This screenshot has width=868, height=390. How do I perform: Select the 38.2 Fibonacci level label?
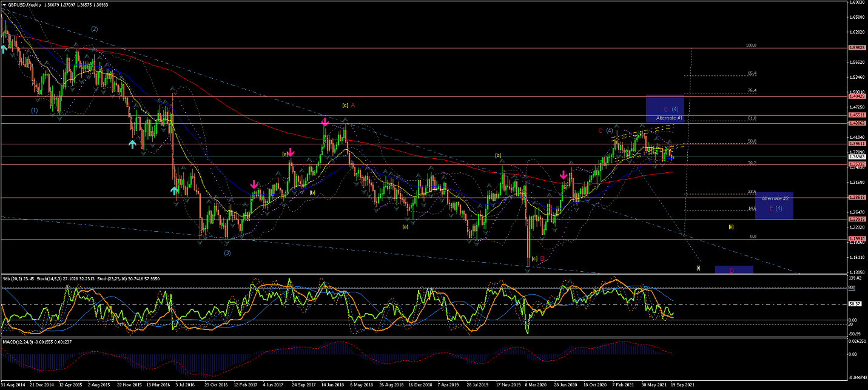pyautogui.click(x=752, y=163)
